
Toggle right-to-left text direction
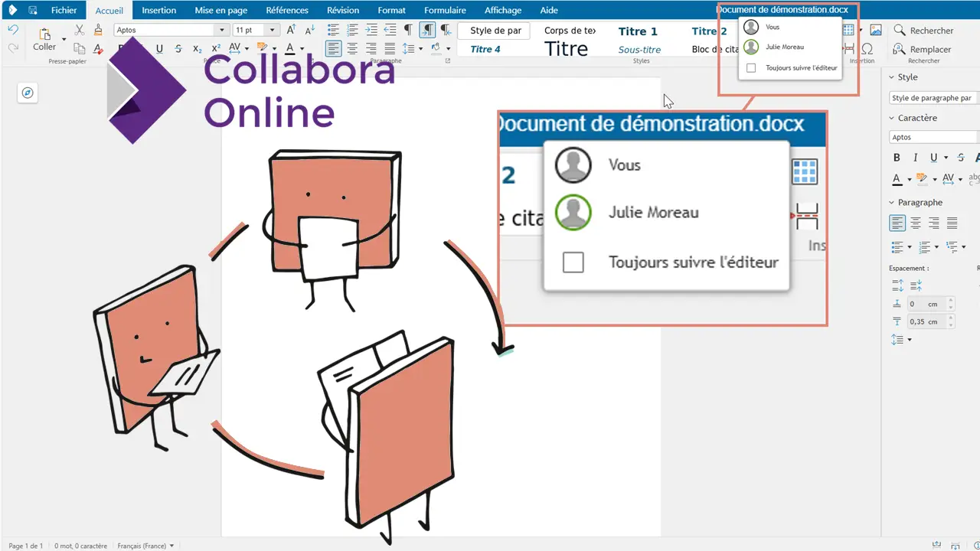tap(446, 30)
